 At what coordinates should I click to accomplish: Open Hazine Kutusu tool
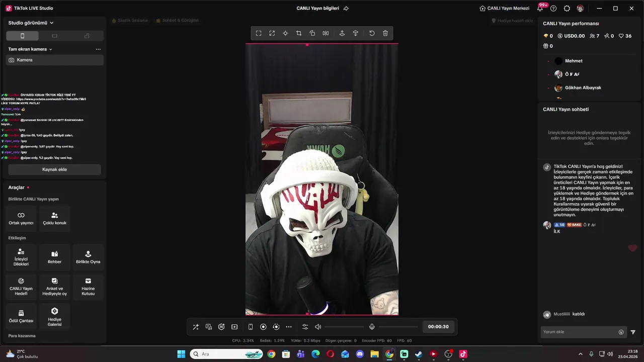88,287
